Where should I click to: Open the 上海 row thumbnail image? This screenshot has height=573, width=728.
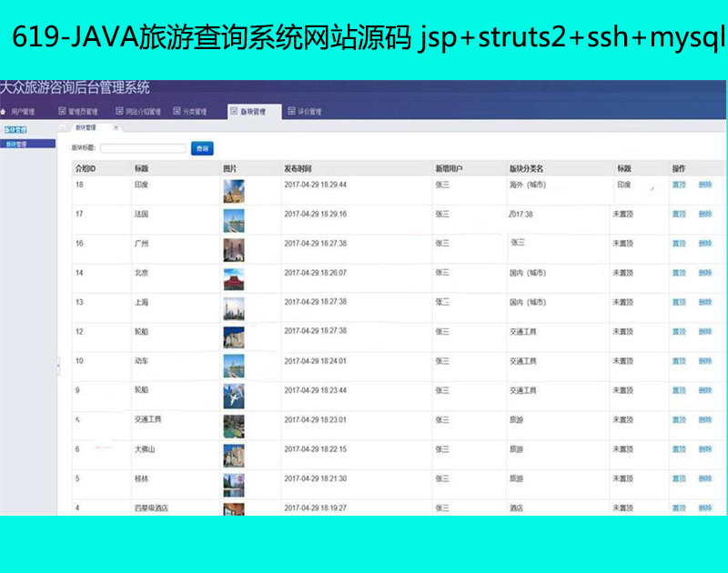[234, 308]
